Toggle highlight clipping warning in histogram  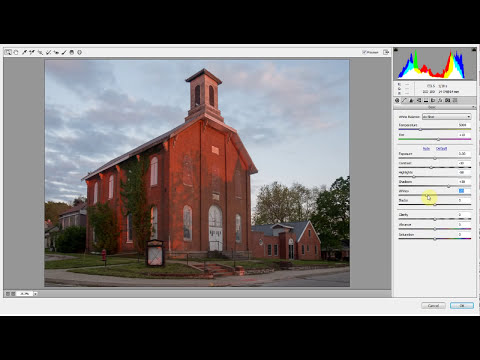coord(474,50)
